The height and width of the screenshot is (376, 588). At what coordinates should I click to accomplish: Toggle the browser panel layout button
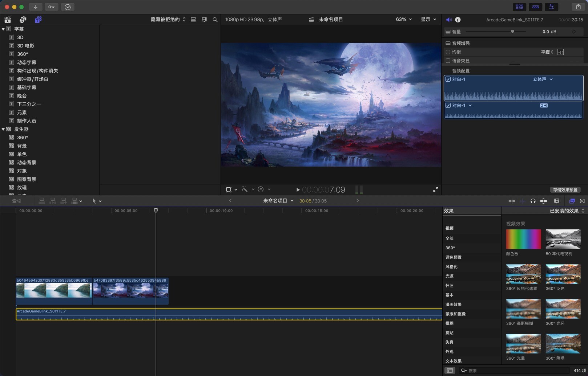[x=519, y=7]
